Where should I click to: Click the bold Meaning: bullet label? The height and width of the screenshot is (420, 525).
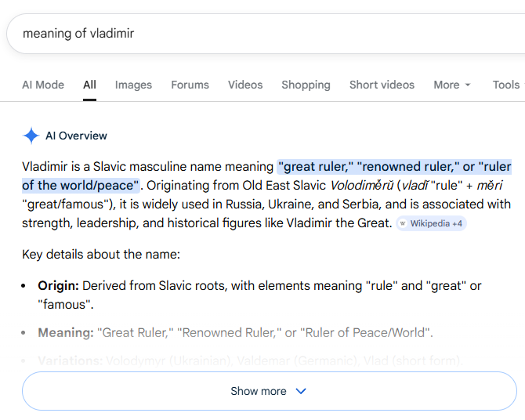[x=65, y=333]
